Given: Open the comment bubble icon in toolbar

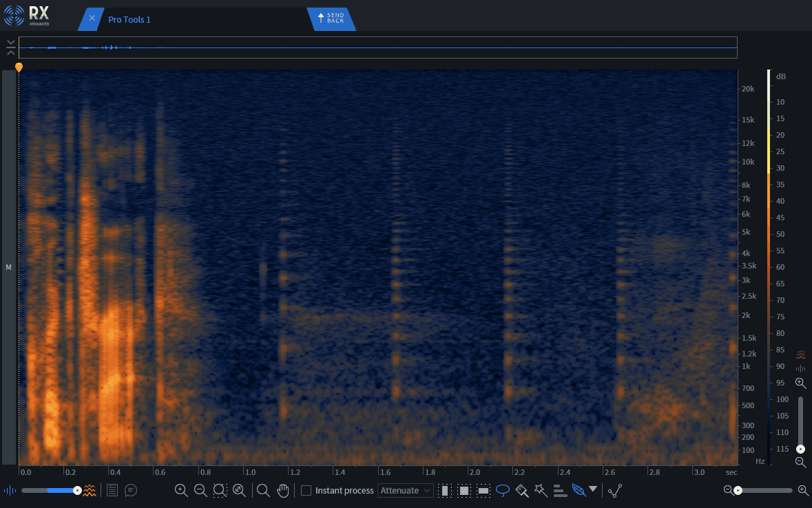Looking at the screenshot, I should click(x=131, y=490).
